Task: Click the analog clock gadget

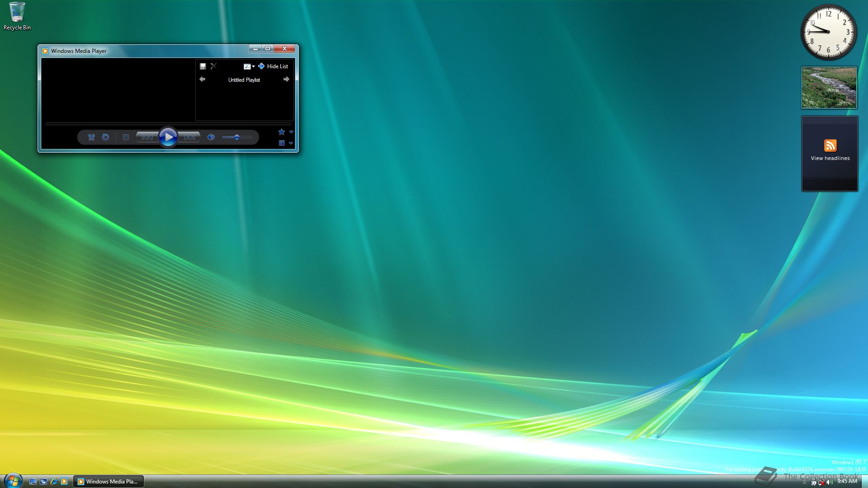Action: (829, 32)
